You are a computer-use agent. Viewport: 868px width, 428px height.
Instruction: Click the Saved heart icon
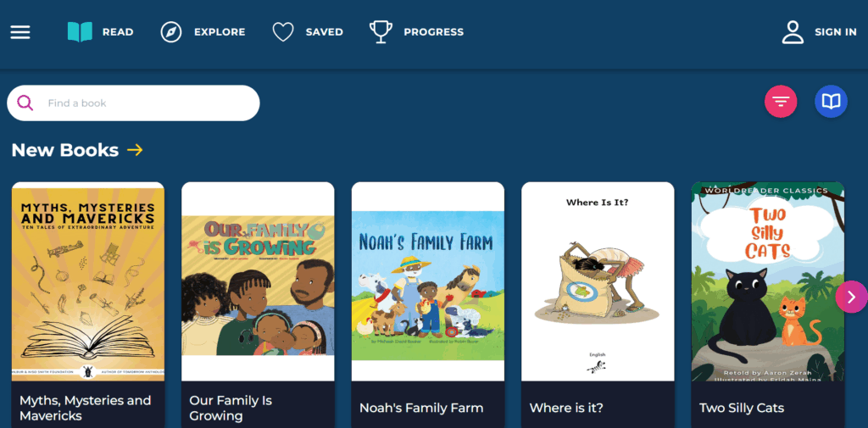(283, 32)
